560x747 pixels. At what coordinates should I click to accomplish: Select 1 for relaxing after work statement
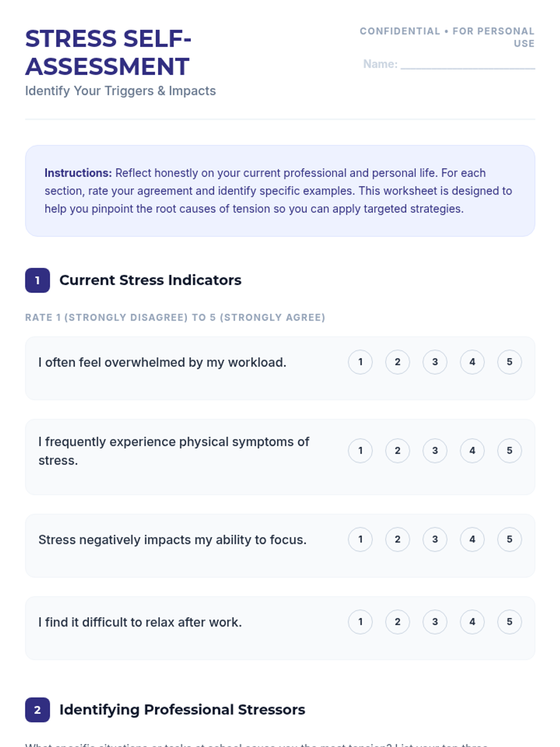tap(360, 622)
